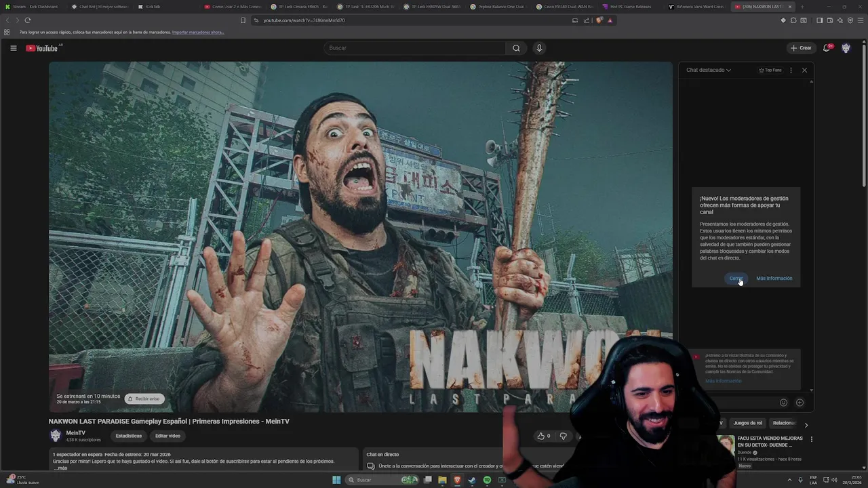
Task: Click the Chat en directo heading
Action: coord(382,454)
